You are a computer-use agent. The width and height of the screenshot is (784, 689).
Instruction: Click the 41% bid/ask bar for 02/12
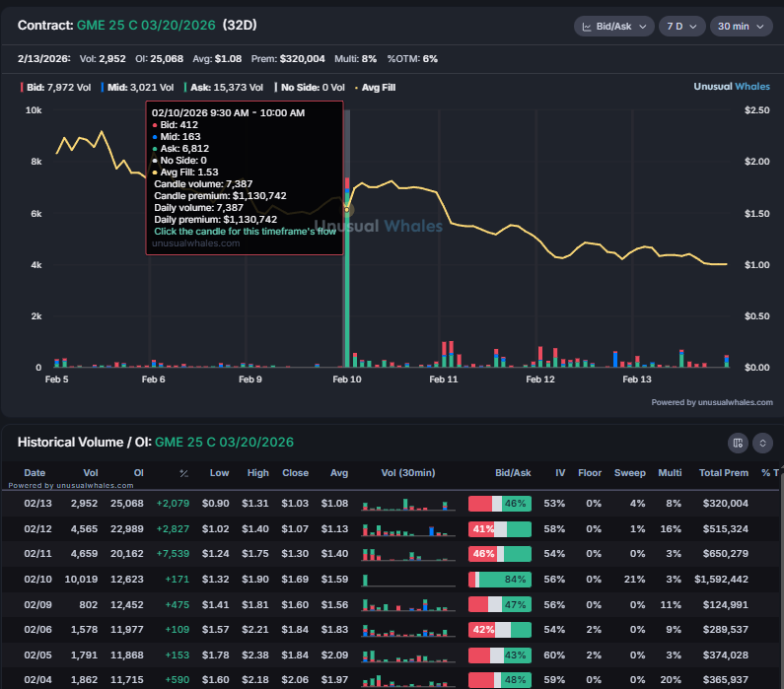[x=500, y=528]
